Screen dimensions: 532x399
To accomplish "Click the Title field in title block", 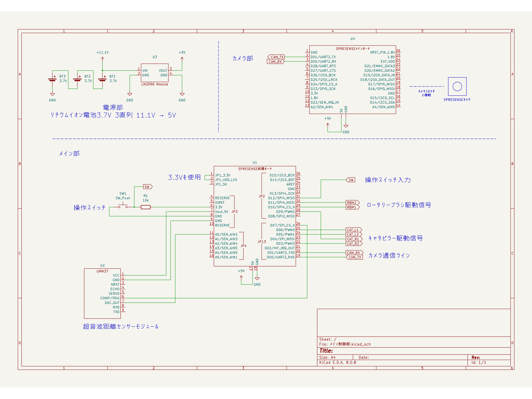I will pyautogui.click(x=326, y=351).
